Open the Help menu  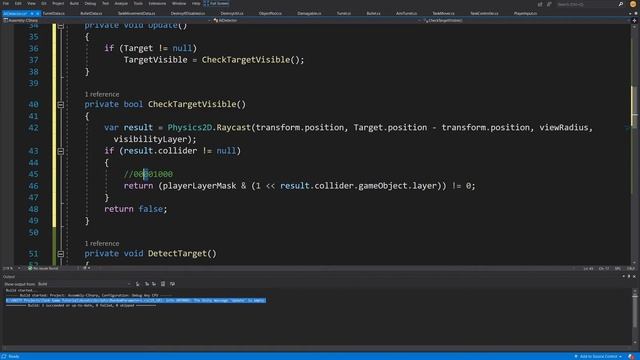coord(196,3)
